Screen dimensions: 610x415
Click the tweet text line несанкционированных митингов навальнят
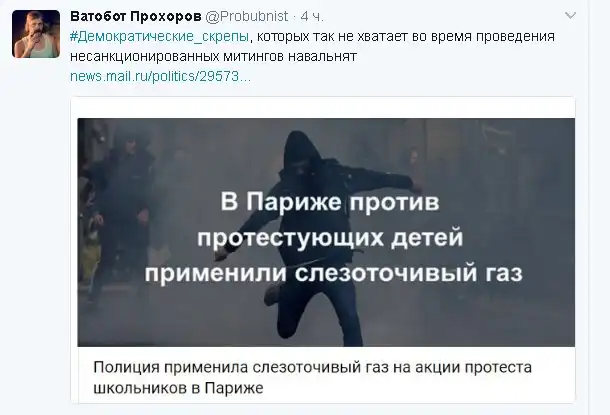[214, 56]
